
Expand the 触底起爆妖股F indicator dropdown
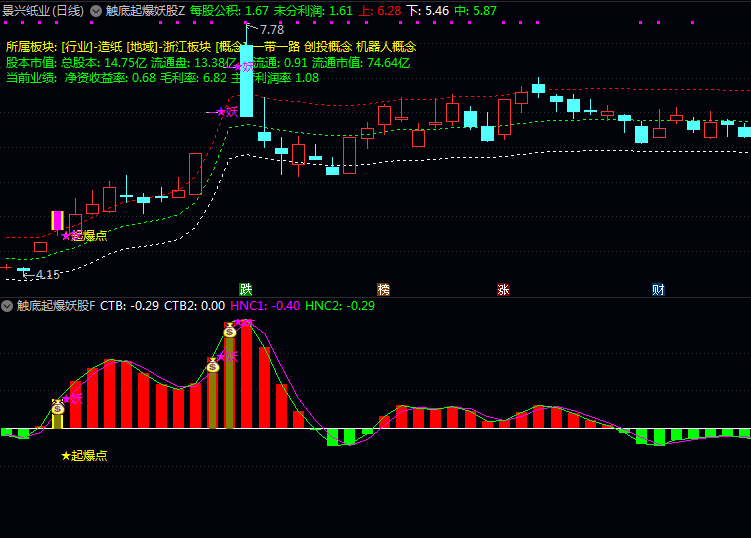point(7,305)
